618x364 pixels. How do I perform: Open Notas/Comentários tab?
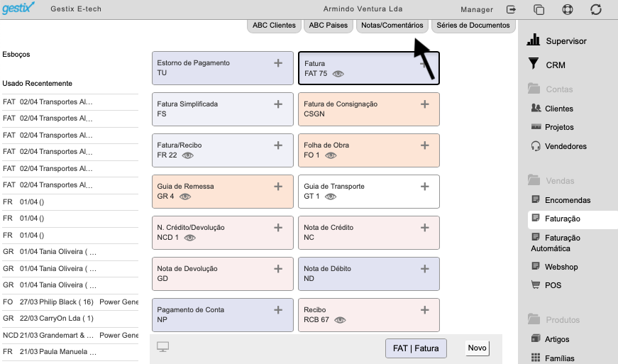tap(392, 26)
